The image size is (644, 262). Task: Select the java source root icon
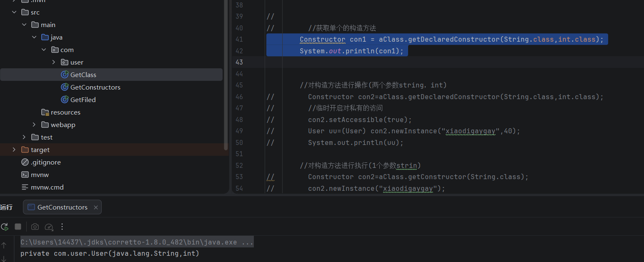(45, 37)
